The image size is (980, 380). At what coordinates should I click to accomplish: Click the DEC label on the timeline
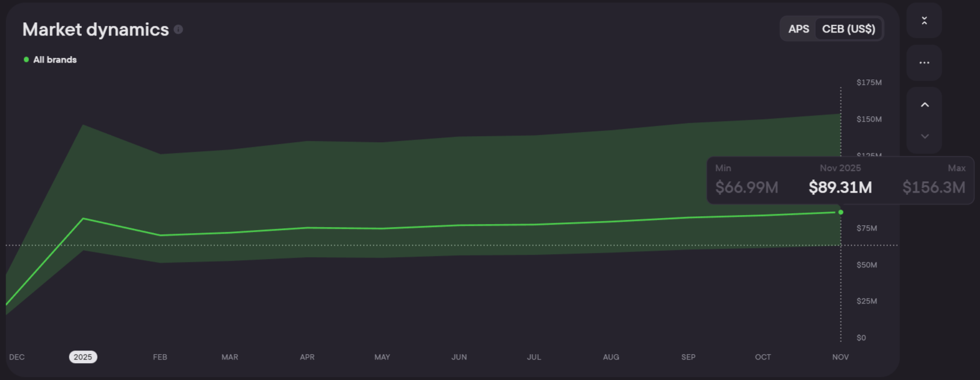17,357
